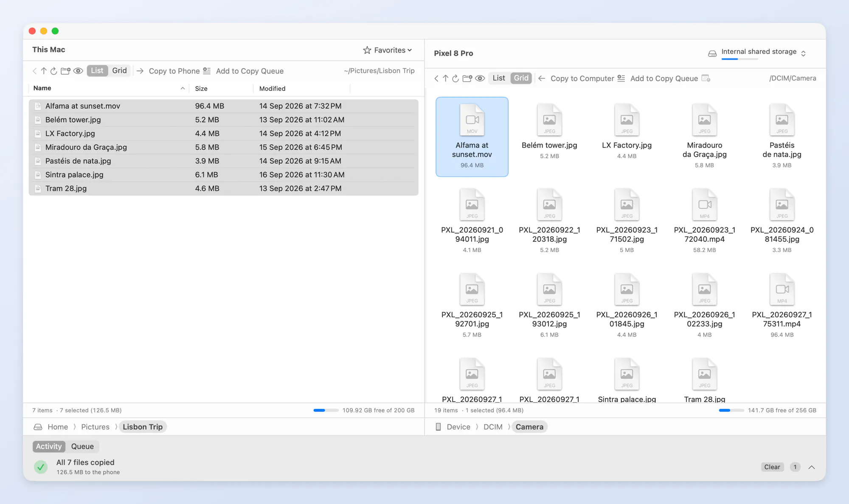The width and height of the screenshot is (849, 504).
Task: Open the Favorites dropdown
Action: point(388,50)
